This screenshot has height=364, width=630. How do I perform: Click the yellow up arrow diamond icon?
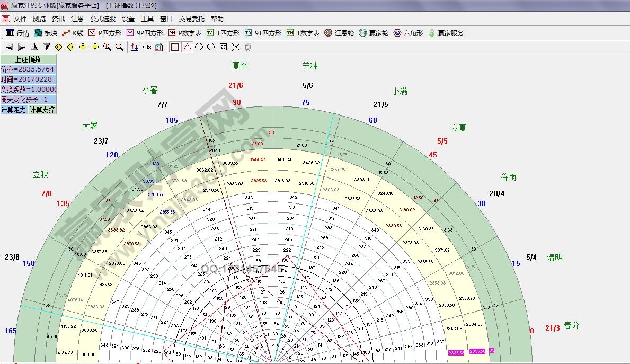click(83, 47)
